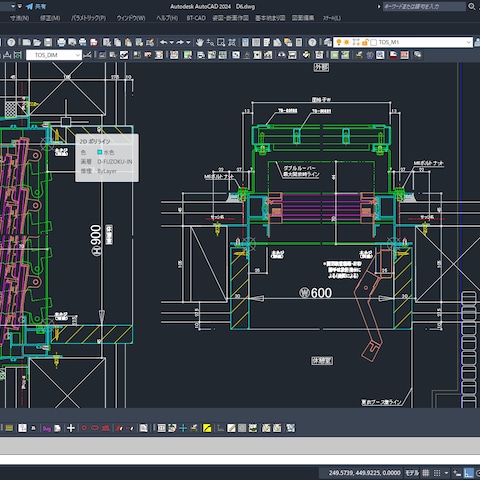
Task: Click the Plot (printer) icon
Action: coord(61,42)
